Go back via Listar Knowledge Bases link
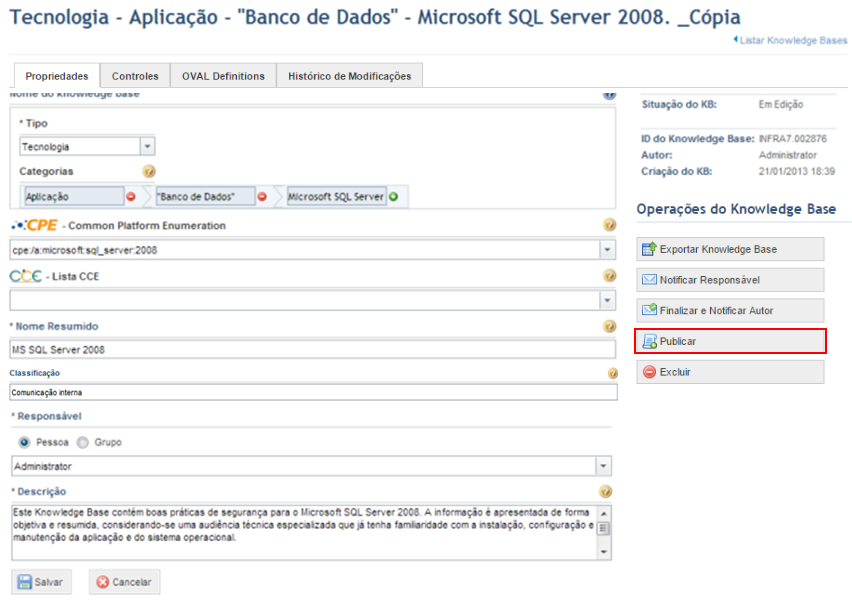The width and height of the screenshot is (852, 602). coord(791,40)
